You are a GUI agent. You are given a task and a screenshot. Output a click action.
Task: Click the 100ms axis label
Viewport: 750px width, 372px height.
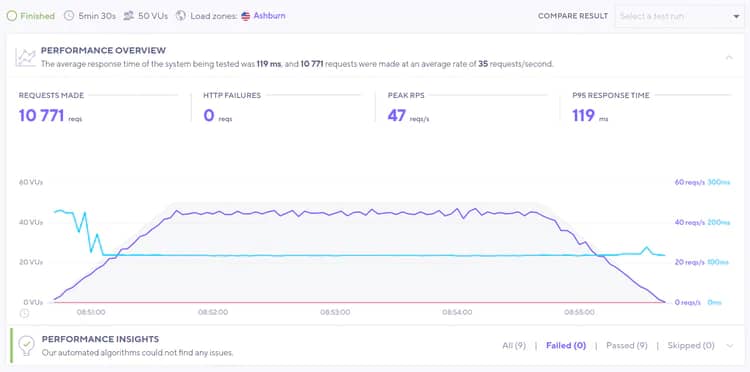click(x=718, y=262)
